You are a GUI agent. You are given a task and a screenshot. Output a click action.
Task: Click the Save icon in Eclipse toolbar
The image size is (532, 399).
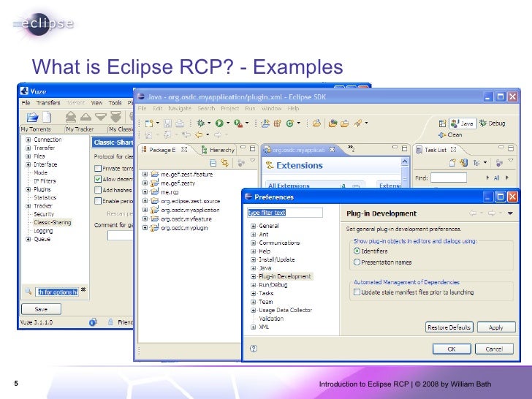(x=167, y=123)
